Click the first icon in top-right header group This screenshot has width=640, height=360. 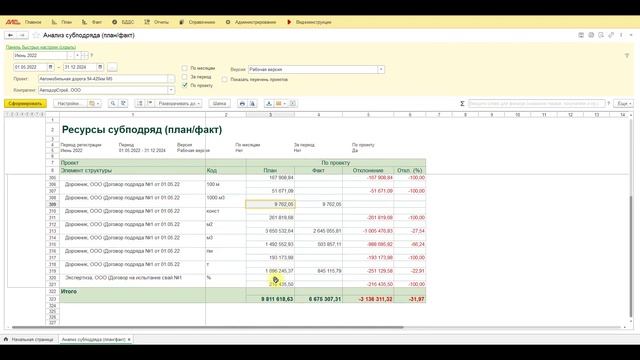click(581, 36)
